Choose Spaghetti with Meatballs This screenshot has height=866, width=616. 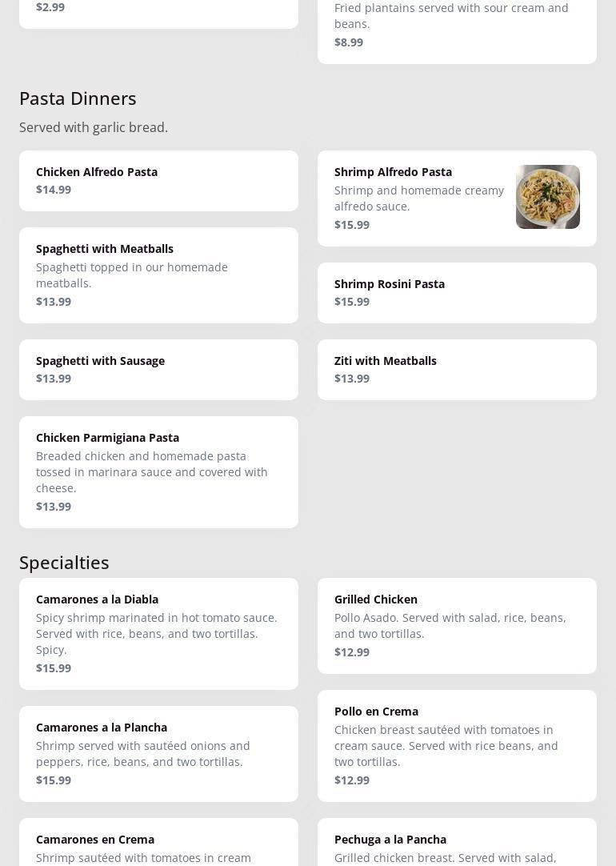[x=158, y=275]
